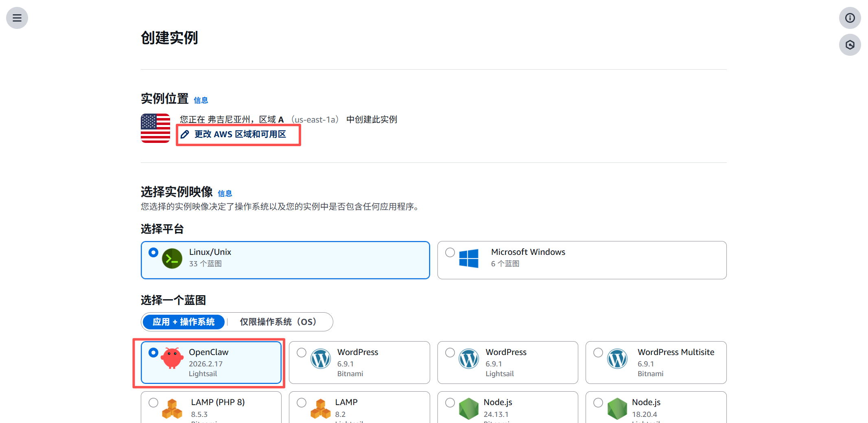Click the 6 个蓝图 label

pyautogui.click(x=505, y=264)
